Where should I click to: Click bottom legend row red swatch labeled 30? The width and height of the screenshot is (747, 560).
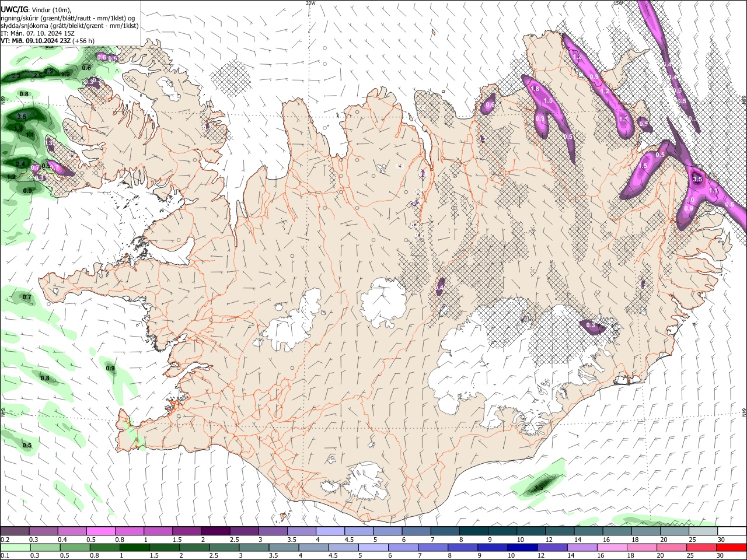pos(731,548)
